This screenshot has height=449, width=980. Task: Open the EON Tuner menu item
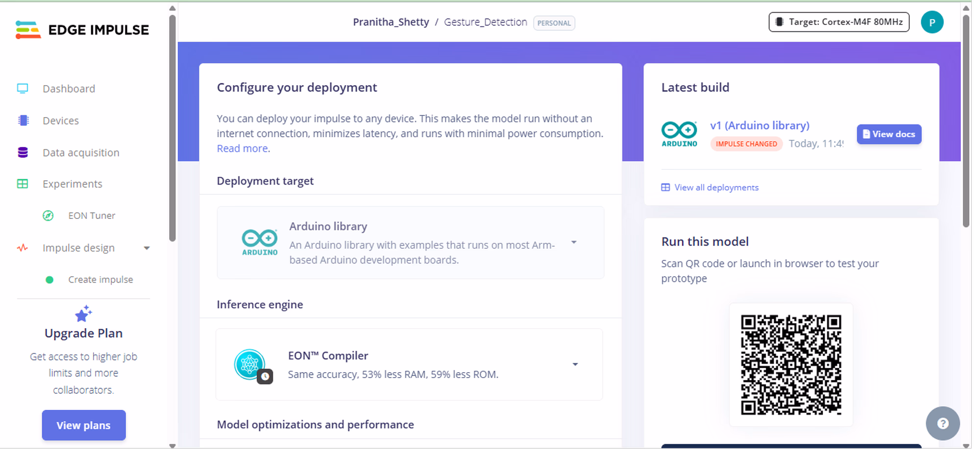tap(92, 216)
